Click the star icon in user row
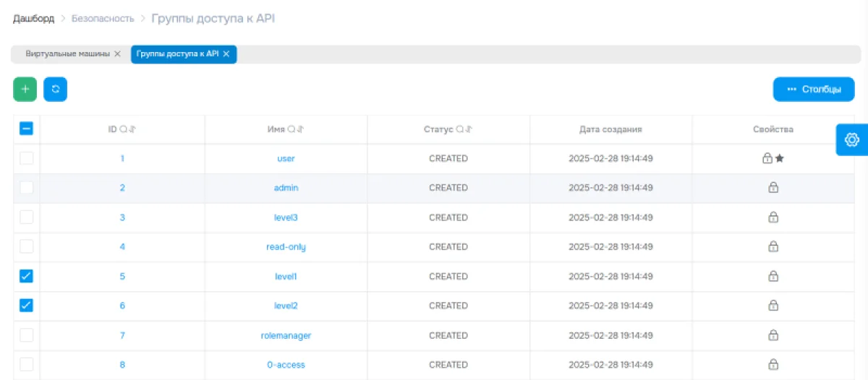Viewport: 868px width, 380px height. 780,158
